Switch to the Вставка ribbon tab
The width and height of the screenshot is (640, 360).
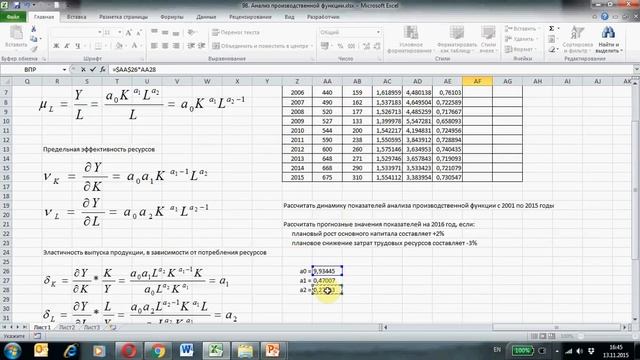(76, 17)
